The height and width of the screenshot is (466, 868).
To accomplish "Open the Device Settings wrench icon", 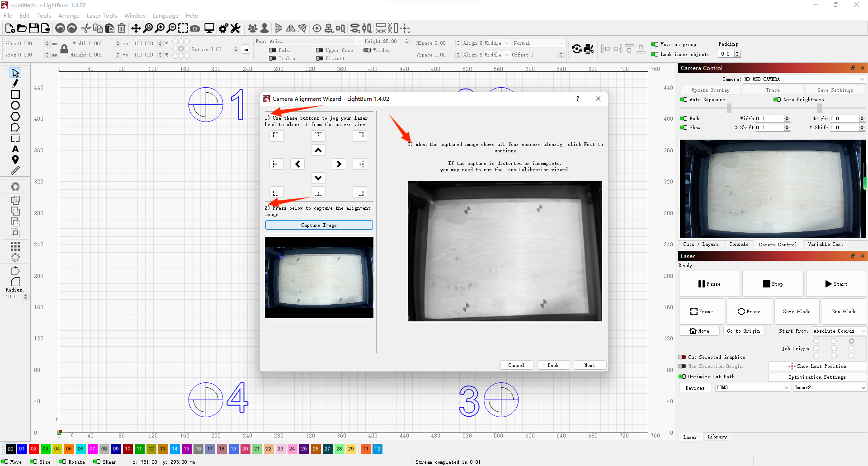I will (235, 28).
